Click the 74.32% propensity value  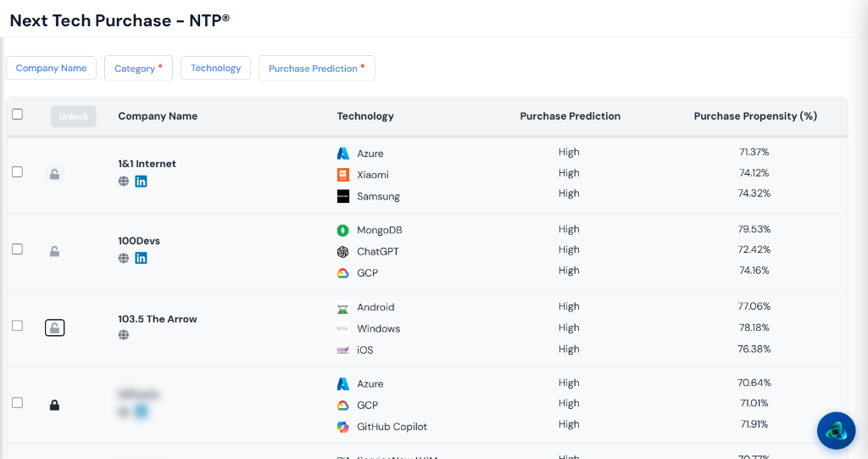[754, 193]
